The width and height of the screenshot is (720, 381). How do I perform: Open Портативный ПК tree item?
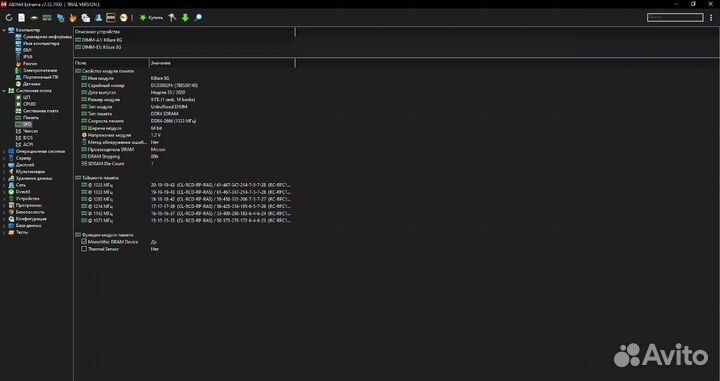pos(40,77)
